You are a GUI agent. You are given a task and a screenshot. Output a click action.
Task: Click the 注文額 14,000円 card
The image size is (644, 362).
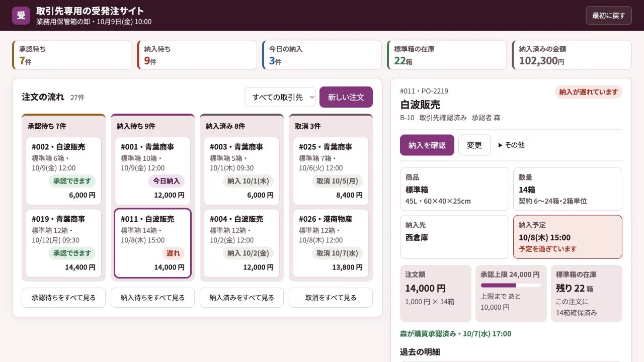pos(436,294)
